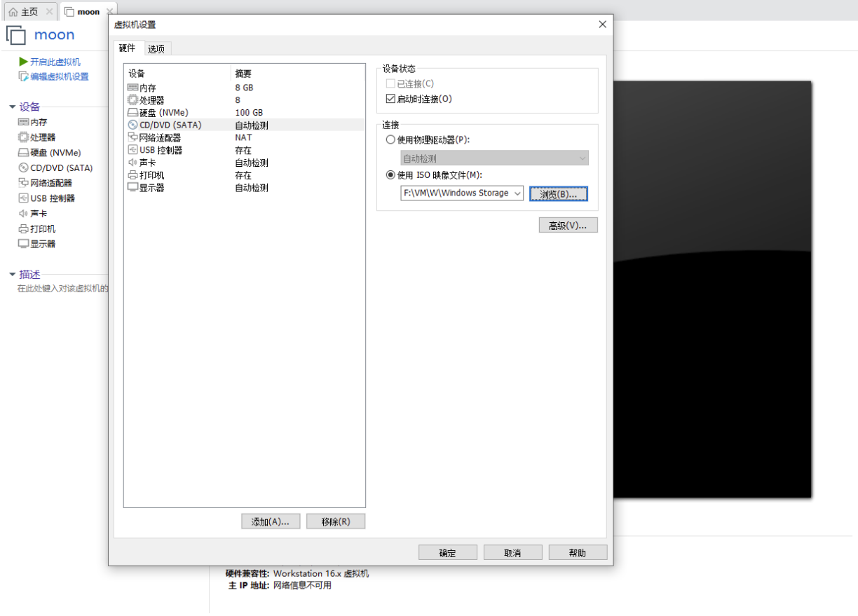Switch to the 选项 tab
Screen dimensions: 858x616
[x=156, y=48]
